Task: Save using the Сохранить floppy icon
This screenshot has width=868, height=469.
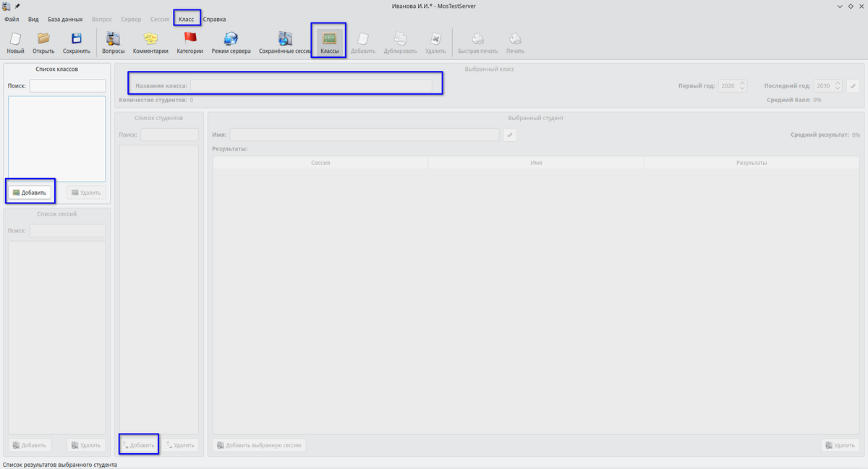Action: (x=76, y=43)
